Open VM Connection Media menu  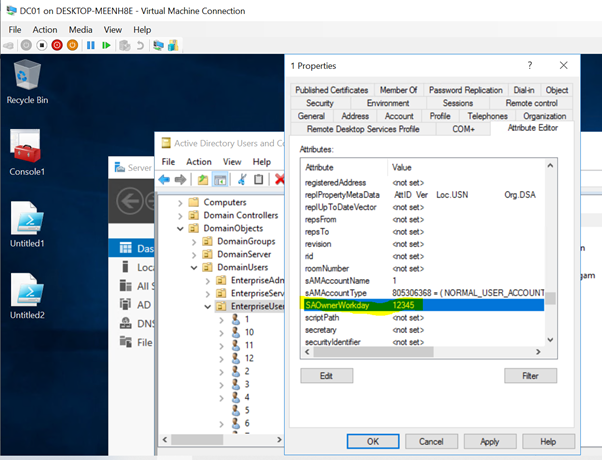81,30
